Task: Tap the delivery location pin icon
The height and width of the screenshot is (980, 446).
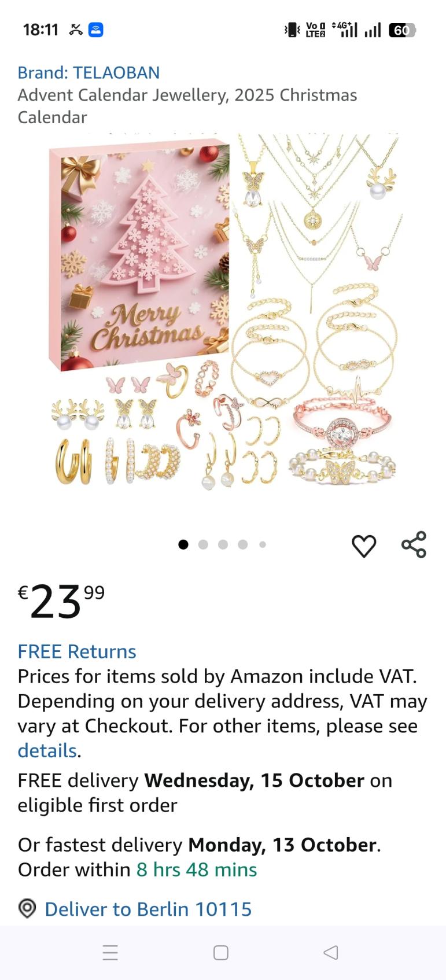Action: [x=27, y=908]
